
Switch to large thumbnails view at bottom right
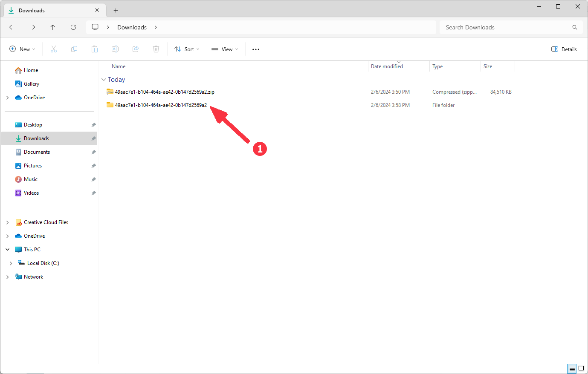[581, 368]
